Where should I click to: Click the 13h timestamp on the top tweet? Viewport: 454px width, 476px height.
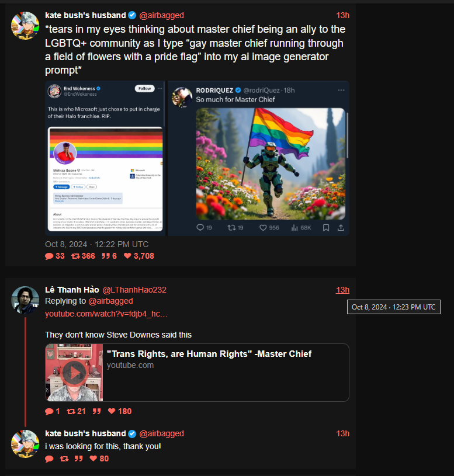[342, 16]
